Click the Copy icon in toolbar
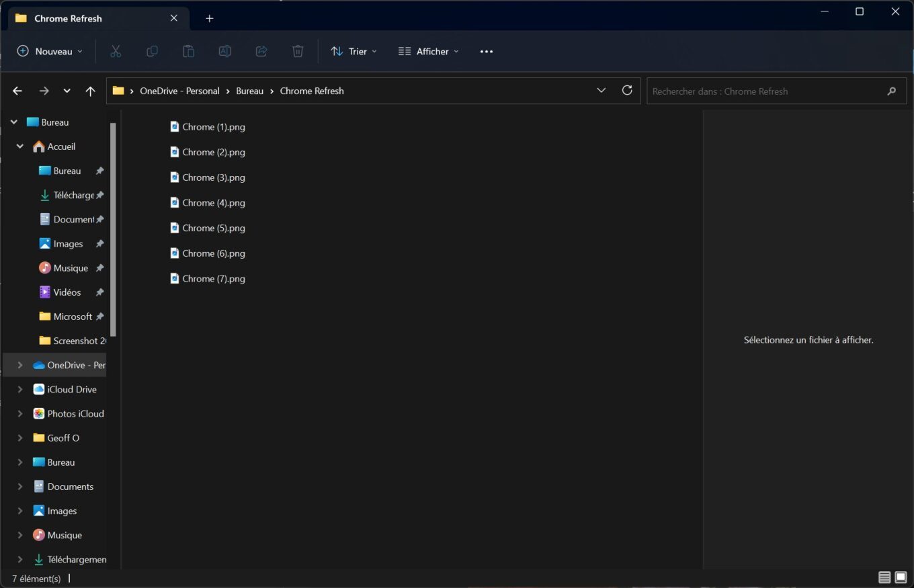 [x=152, y=51]
